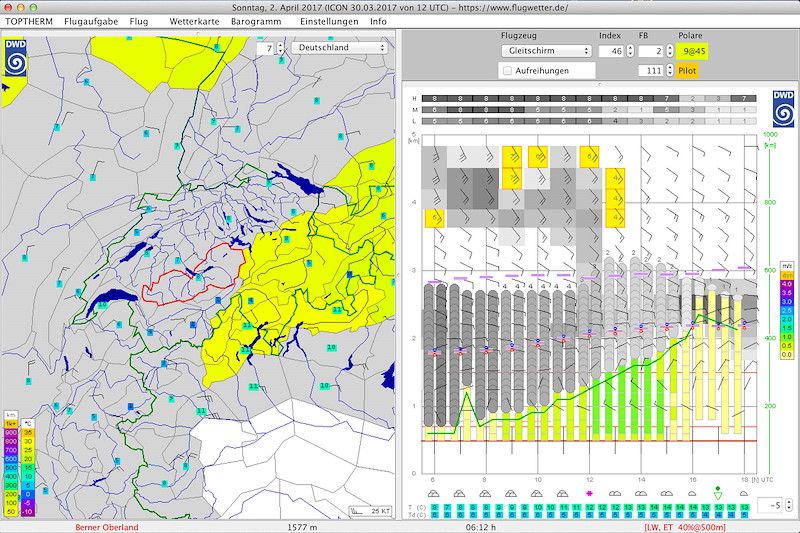Click cloud cover cell 2 in row M
The height and width of the screenshot is (533, 800).
click(615, 110)
